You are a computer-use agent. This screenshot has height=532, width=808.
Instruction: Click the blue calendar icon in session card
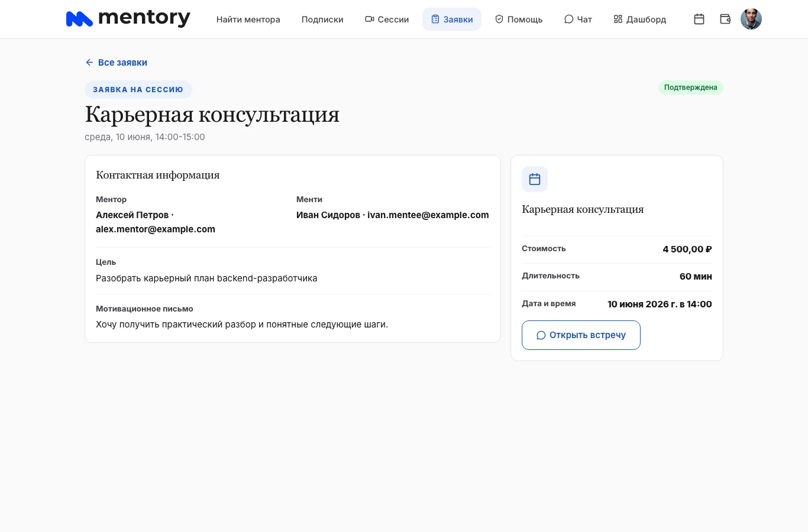click(x=535, y=179)
